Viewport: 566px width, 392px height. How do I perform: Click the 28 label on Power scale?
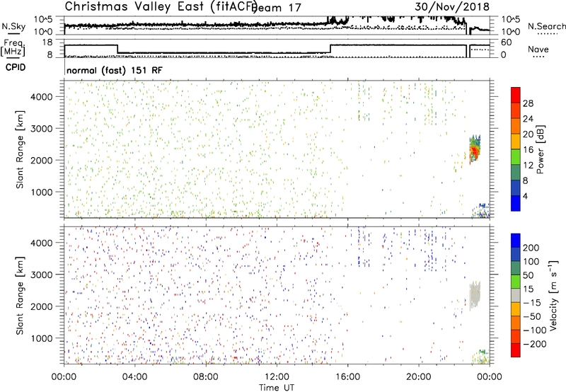[528, 103]
